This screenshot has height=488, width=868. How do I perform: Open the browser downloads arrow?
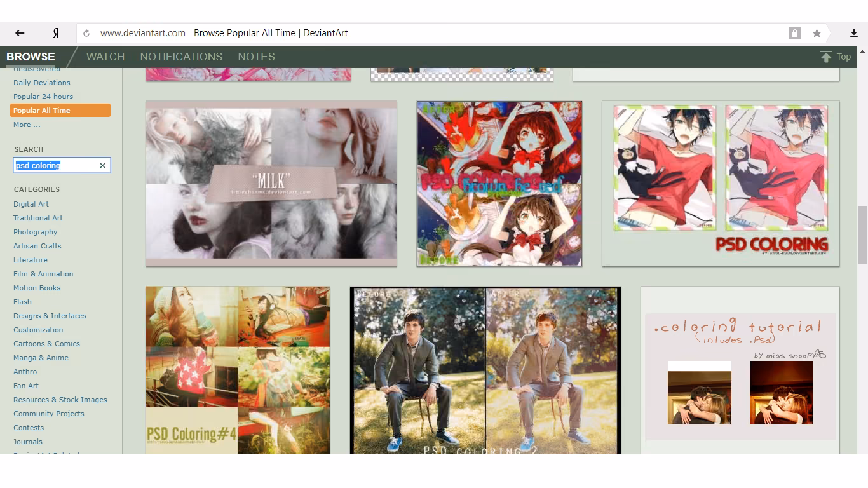(x=854, y=33)
